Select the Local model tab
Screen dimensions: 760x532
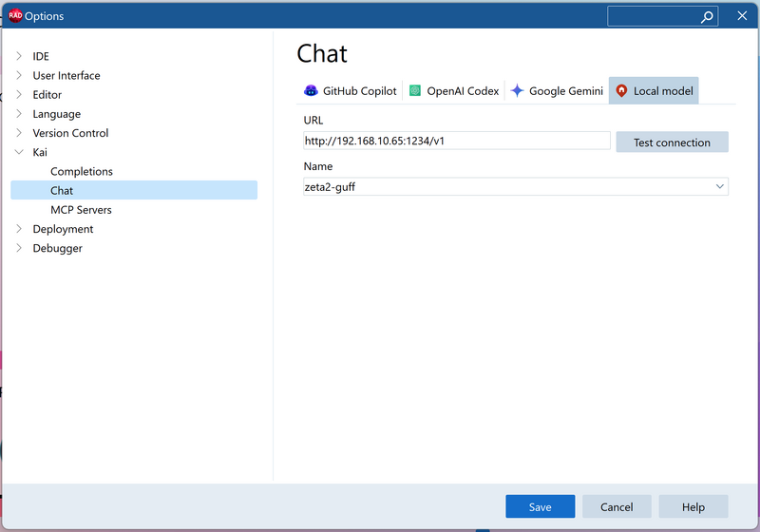[654, 90]
